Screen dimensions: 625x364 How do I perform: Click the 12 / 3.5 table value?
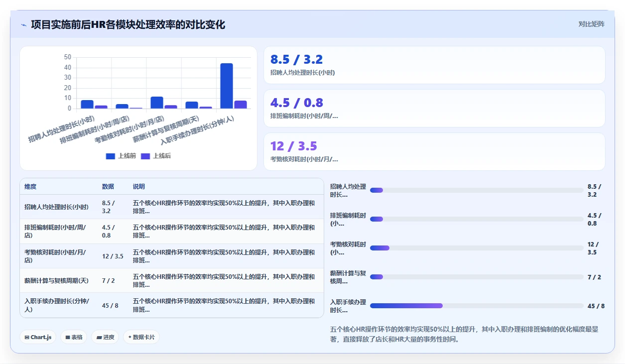113,256
